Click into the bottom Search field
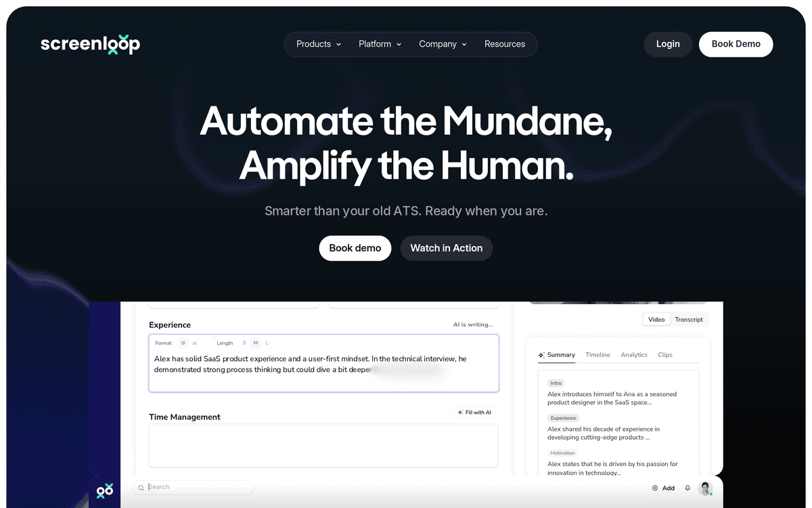 coord(193,488)
